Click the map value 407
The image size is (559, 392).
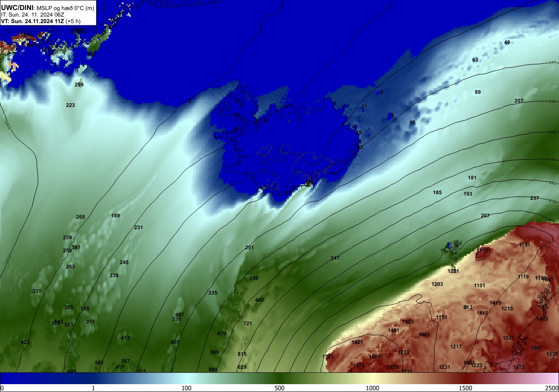pos(175,342)
